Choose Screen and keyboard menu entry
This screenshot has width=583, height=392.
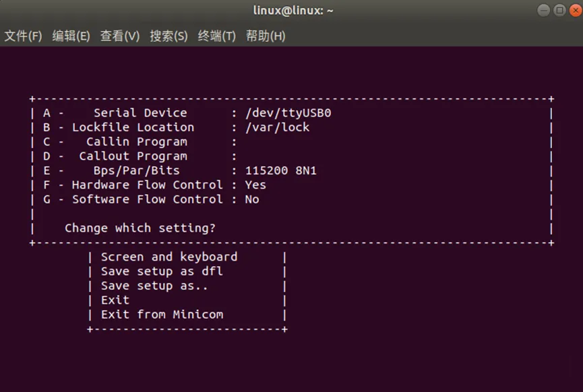pos(169,257)
